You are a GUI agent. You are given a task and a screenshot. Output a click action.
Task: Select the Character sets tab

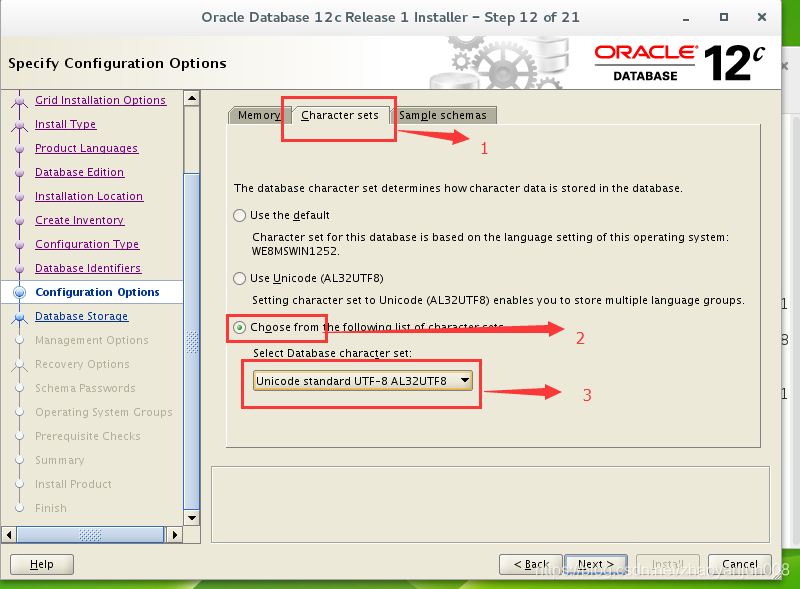[x=340, y=115]
